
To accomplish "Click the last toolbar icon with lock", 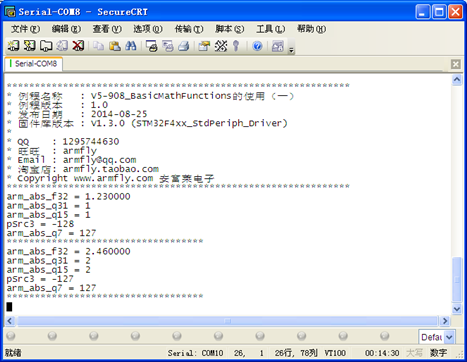I will pos(278,46).
